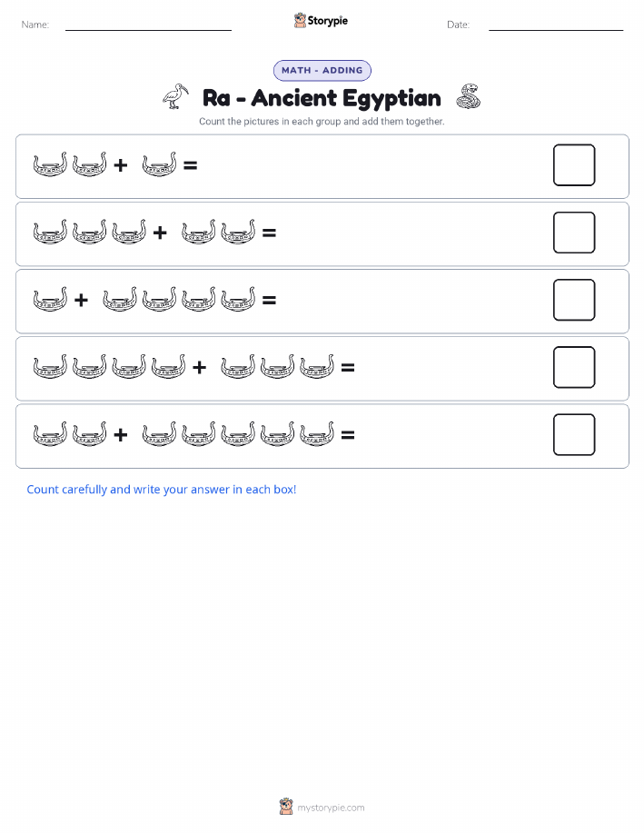Select the answer box in first row
Screen dimensions: 644x833
574,164
